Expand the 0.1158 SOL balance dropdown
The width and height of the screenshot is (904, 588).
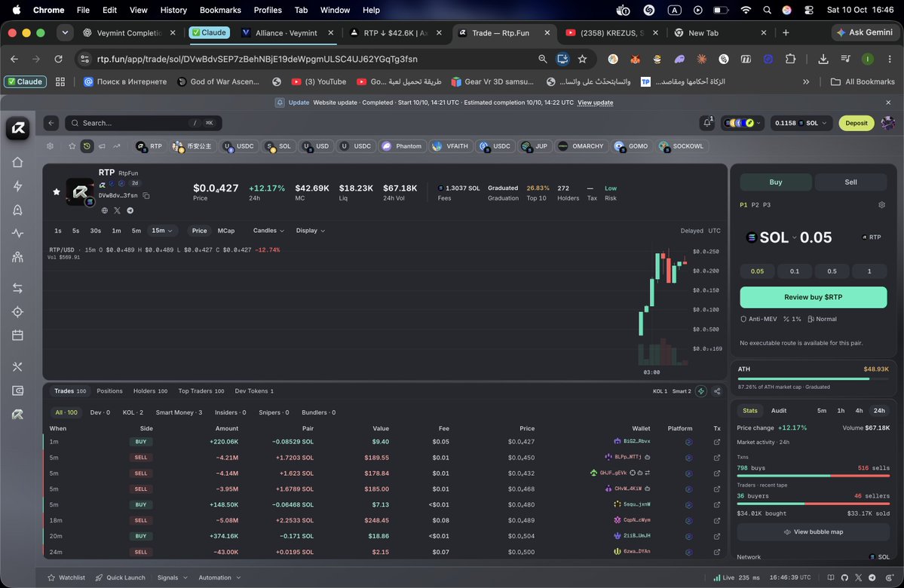point(801,123)
